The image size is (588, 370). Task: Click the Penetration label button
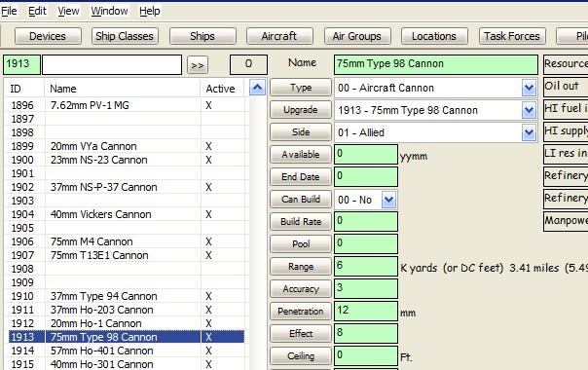[301, 311]
